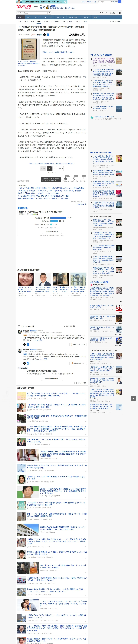Click the 'ヘルプ' link in top bar
The height and width of the screenshot is (644, 138).
[94, 2]
